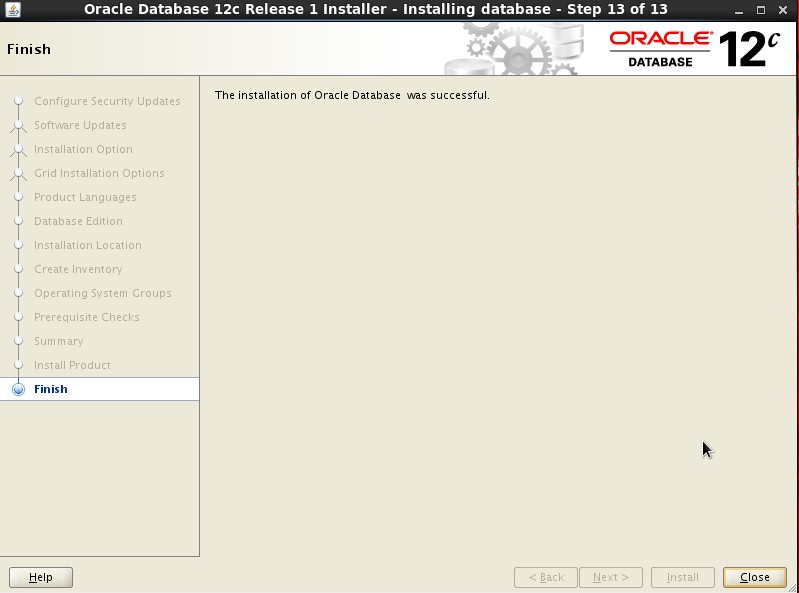Select the Summary step
The image size is (799, 593).
[x=59, y=341]
